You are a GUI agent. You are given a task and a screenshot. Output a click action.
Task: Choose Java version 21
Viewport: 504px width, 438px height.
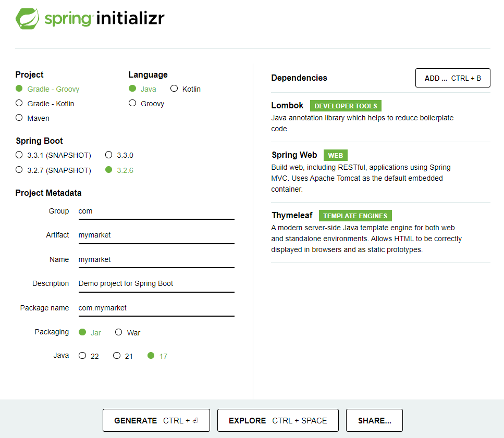(123, 356)
